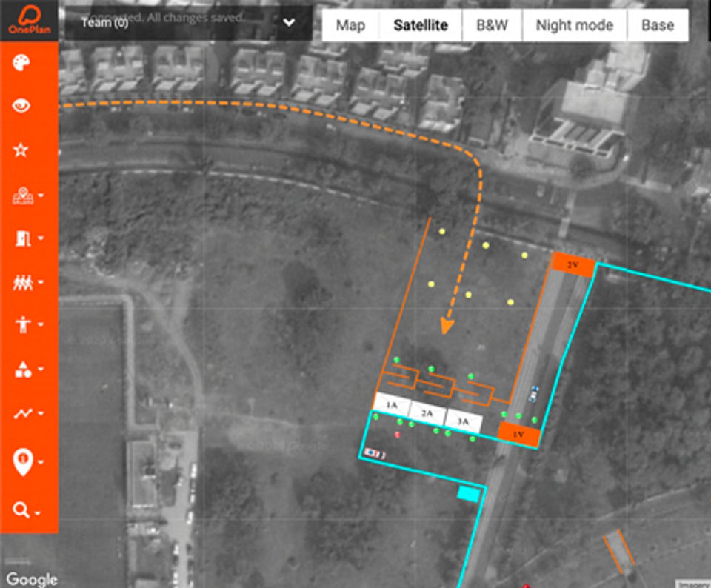Expand the marker pin dropdown arrow
Image resolution: width=711 pixels, height=588 pixels.
(x=41, y=462)
